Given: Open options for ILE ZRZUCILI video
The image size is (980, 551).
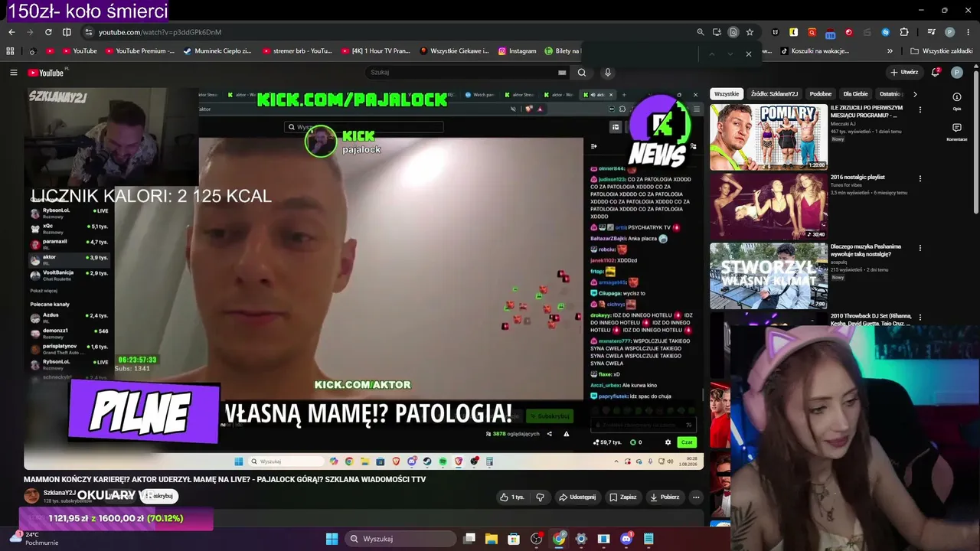Looking at the screenshot, I should 920,109.
